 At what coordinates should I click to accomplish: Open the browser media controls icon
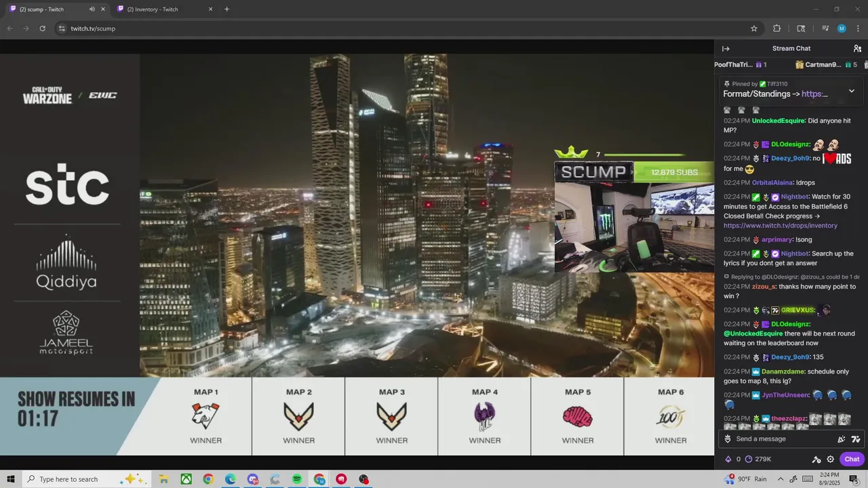825,28
